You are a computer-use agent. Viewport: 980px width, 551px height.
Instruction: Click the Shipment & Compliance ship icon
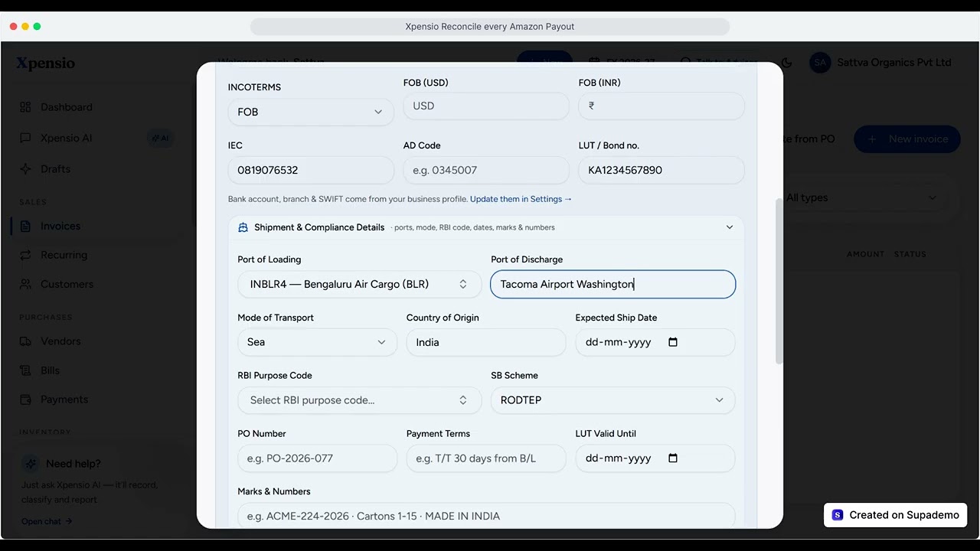(x=243, y=227)
